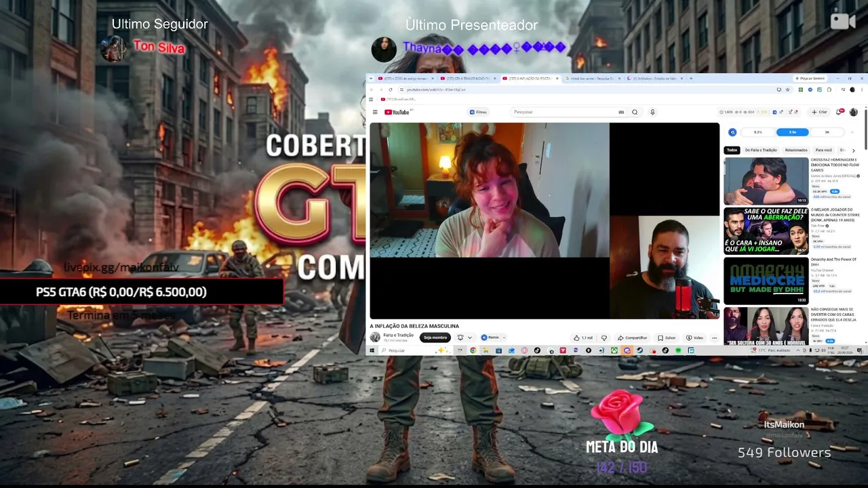Open Steam from the Windows taskbar
Viewport: 868px width, 488px height.
tap(639, 350)
